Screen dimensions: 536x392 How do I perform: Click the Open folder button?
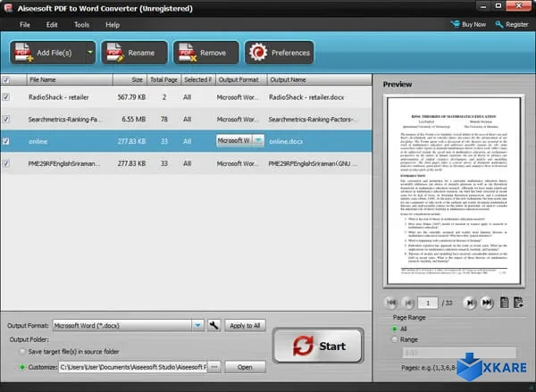point(245,367)
